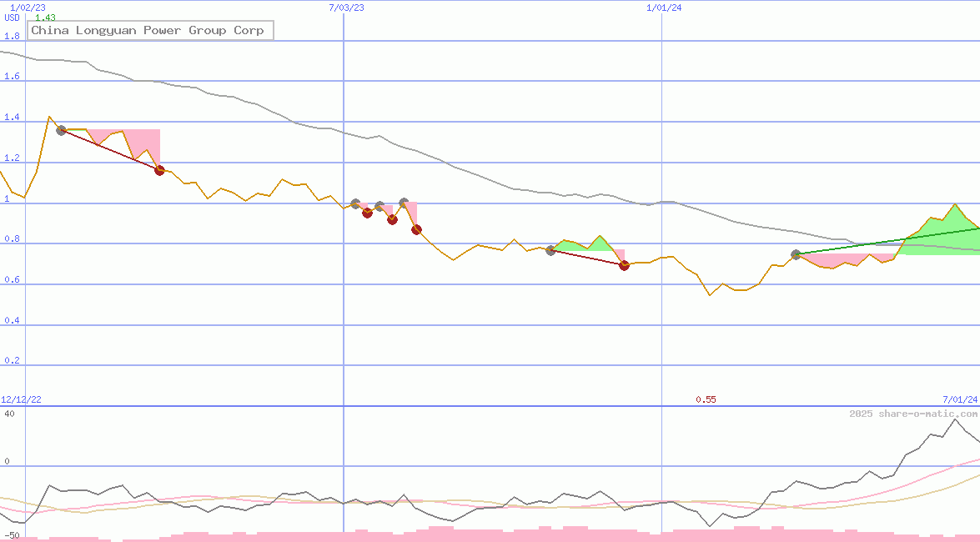This screenshot has width=980, height=542.
Task: Select the red marker near the July cluster
Action: pos(367,213)
